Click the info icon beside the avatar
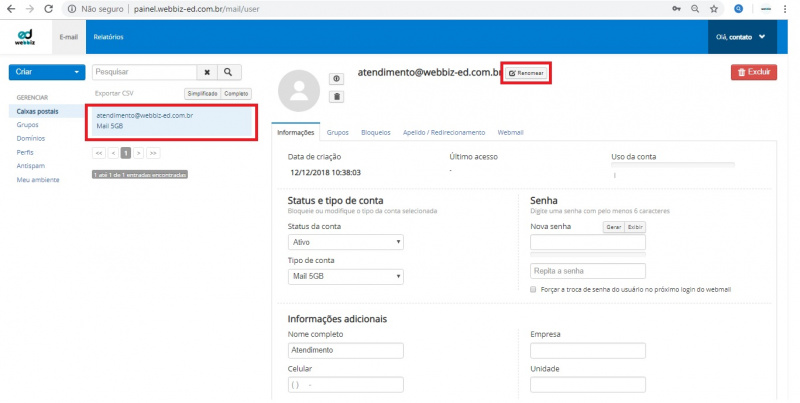Screen dimensions: 800x403 point(337,79)
